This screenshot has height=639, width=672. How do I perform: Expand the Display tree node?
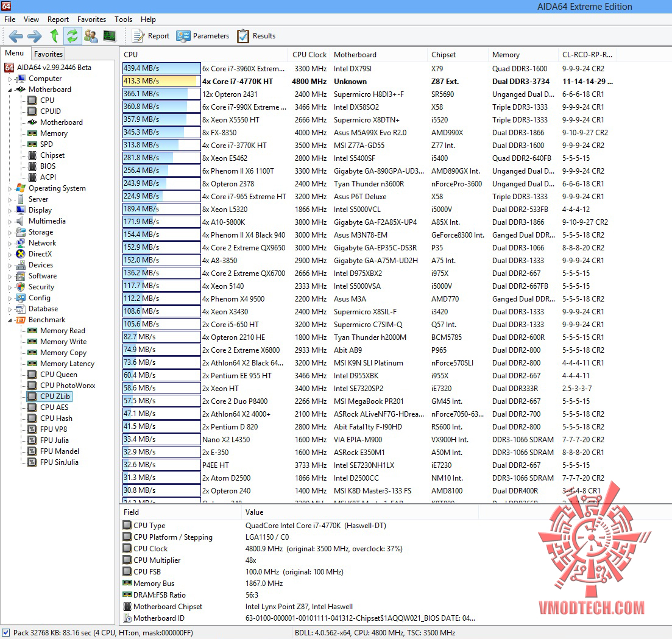pos(10,210)
